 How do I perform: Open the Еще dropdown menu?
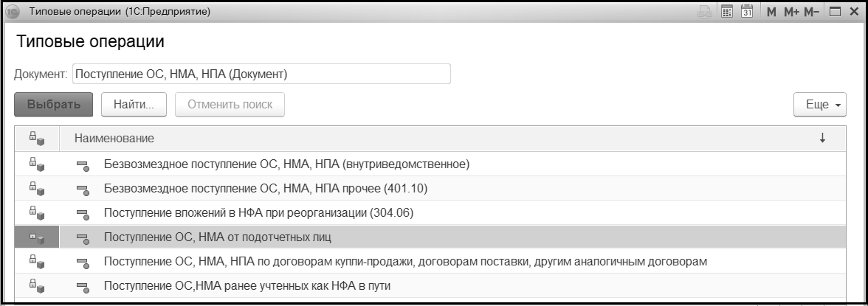point(821,105)
